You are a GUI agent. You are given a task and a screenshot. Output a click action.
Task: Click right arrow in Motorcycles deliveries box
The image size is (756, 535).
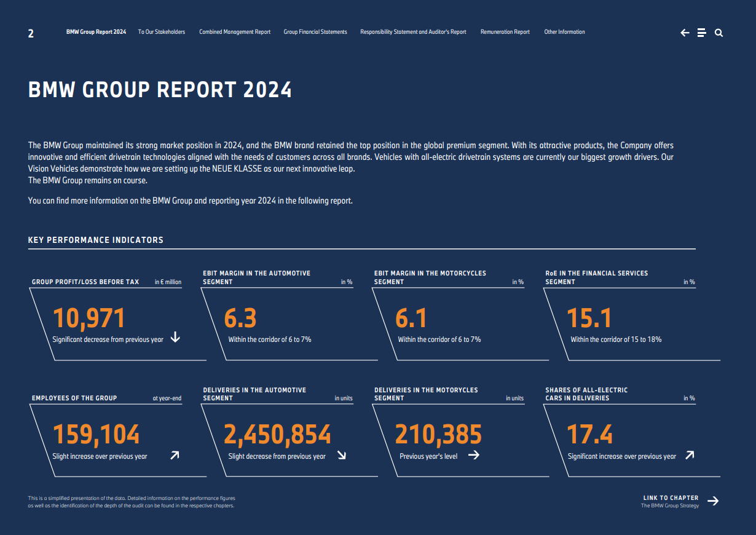[x=473, y=456]
